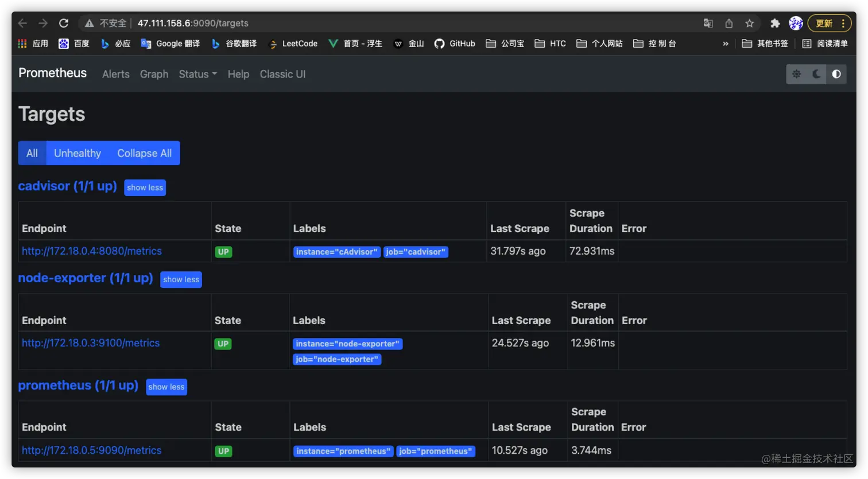Open the http://172.18.0.5:9090/metrics endpoint link
868x479 pixels.
92,450
